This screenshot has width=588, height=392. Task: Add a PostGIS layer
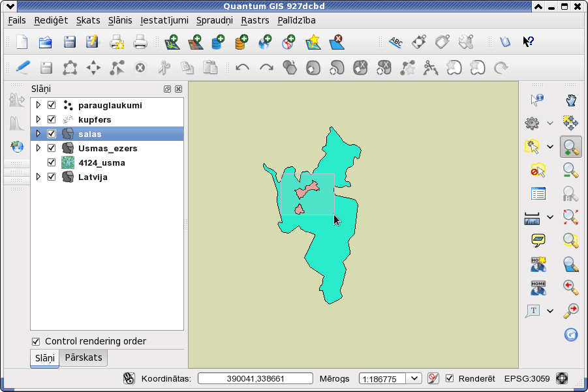[x=218, y=42]
